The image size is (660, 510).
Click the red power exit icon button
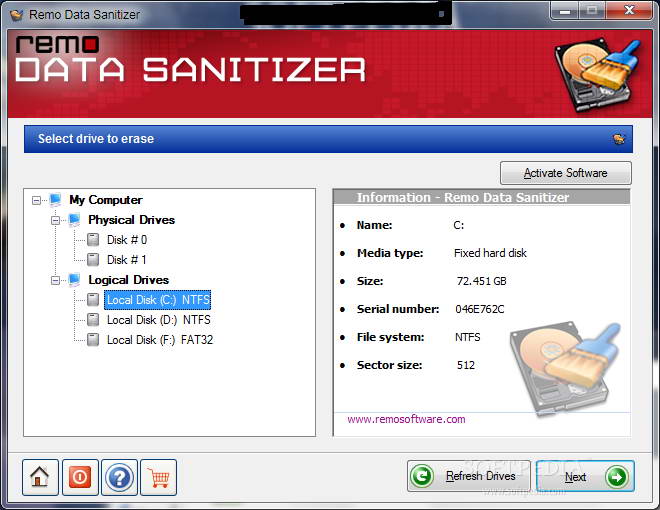click(x=80, y=477)
